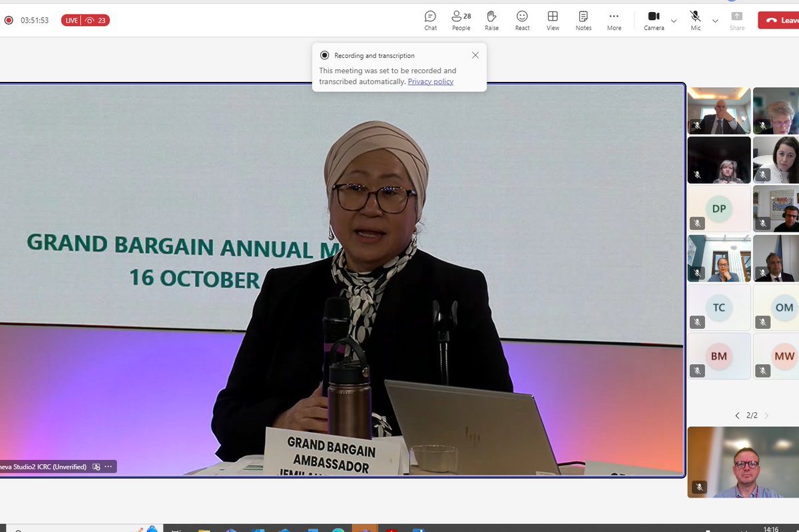The height and width of the screenshot is (532, 799).
Task: Open the More actions menu
Action: pos(614,20)
